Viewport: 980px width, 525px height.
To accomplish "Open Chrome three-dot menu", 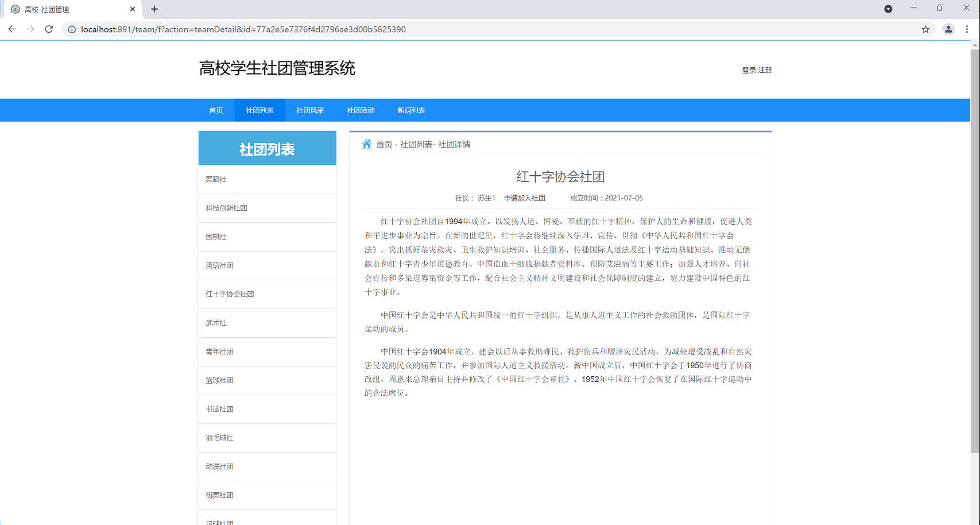I will pyautogui.click(x=967, y=29).
